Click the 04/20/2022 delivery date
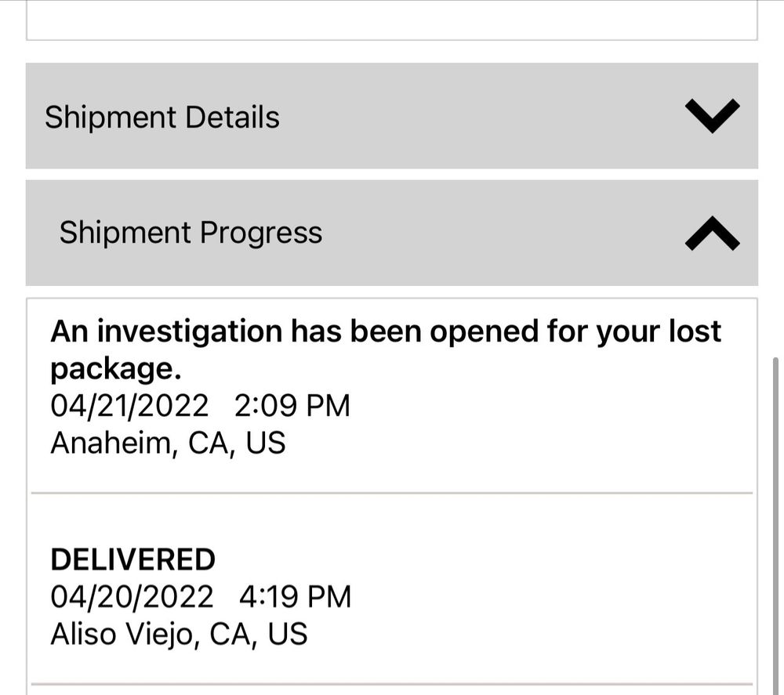Screen dimensions: 784x695 pos(131,597)
